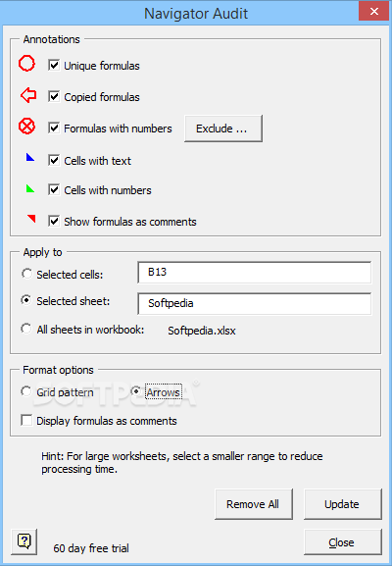392x566 pixels.
Task: Open help with the question mark icon
Action: pos(24,541)
